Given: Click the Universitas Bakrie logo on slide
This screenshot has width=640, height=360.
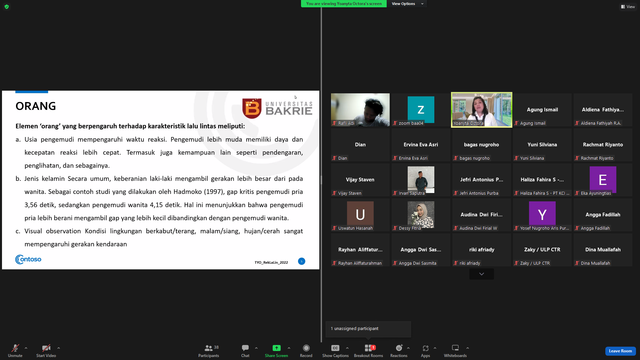Looking at the screenshot, I should pos(278,108).
